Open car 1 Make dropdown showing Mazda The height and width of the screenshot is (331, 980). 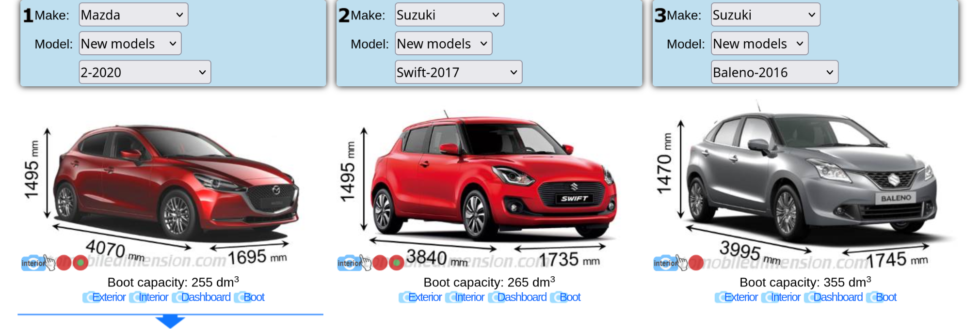pyautogui.click(x=133, y=15)
